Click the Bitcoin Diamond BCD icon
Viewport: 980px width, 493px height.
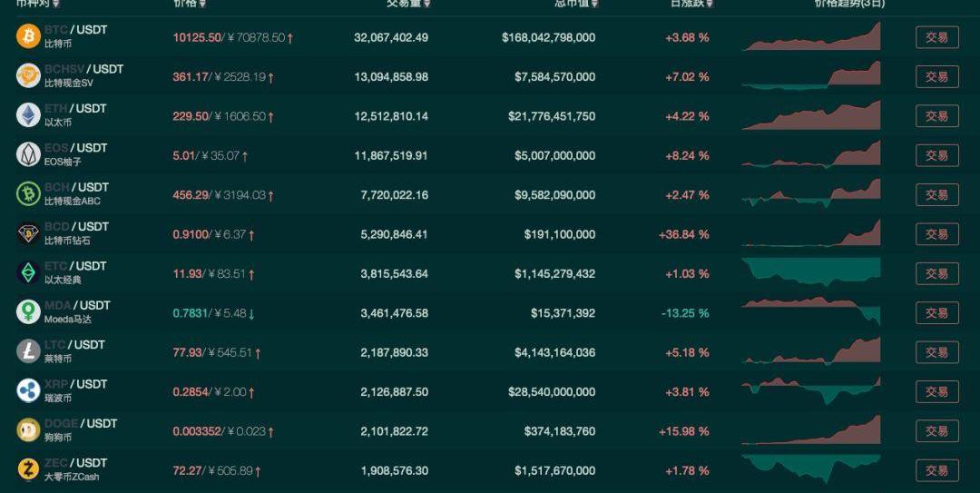click(x=28, y=233)
